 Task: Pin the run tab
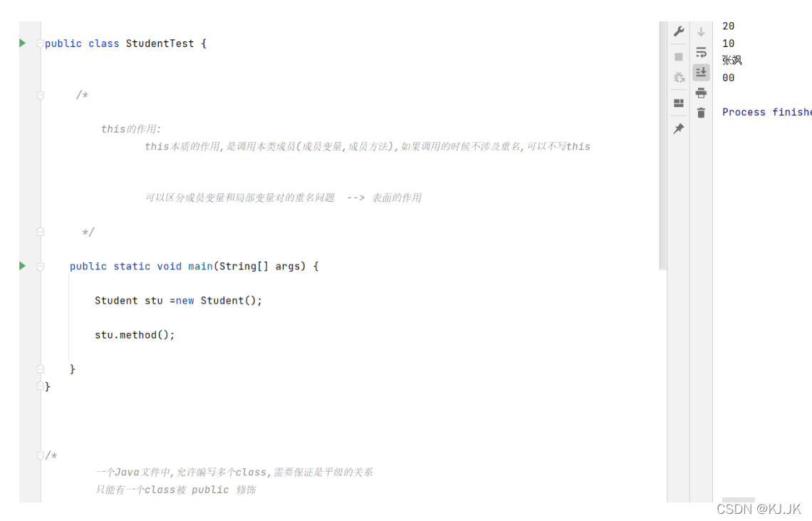tap(679, 128)
